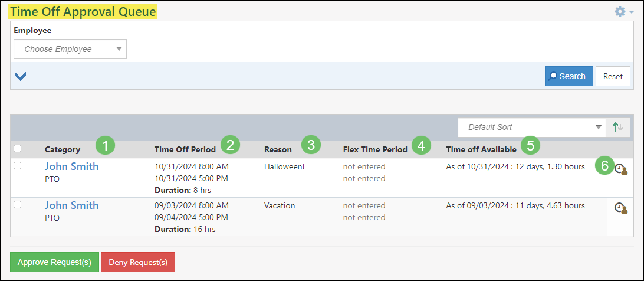The height and width of the screenshot is (281, 644).
Task: Check the box for the Halloween request
Action: 18,166
